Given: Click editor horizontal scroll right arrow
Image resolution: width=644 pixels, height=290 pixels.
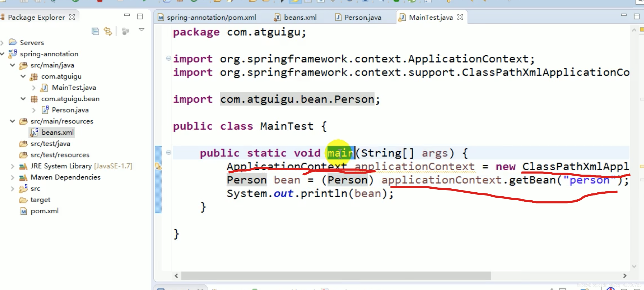Looking at the screenshot, I should click(x=625, y=276).
